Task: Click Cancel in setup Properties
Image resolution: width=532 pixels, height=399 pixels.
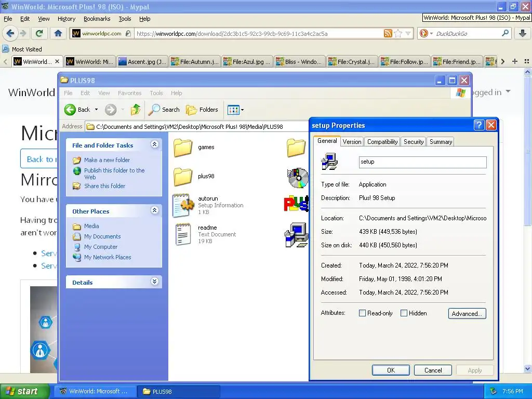Action: coord(433,370)
